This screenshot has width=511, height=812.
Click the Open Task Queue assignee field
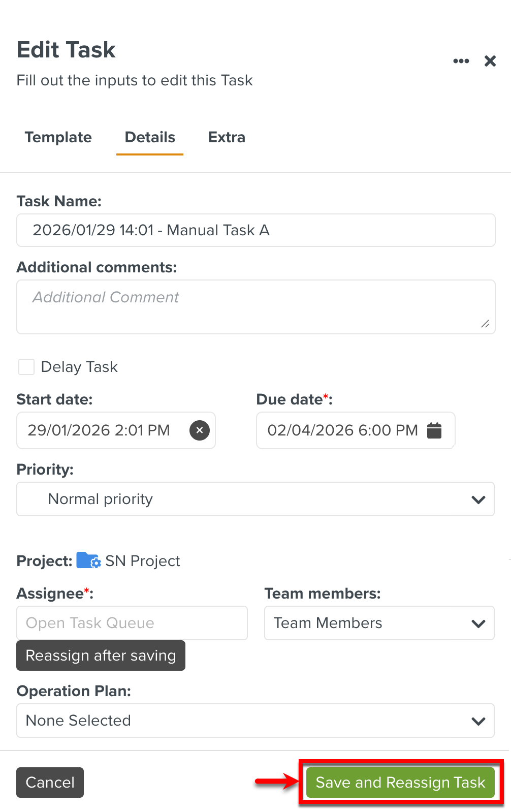pos(132,623)
